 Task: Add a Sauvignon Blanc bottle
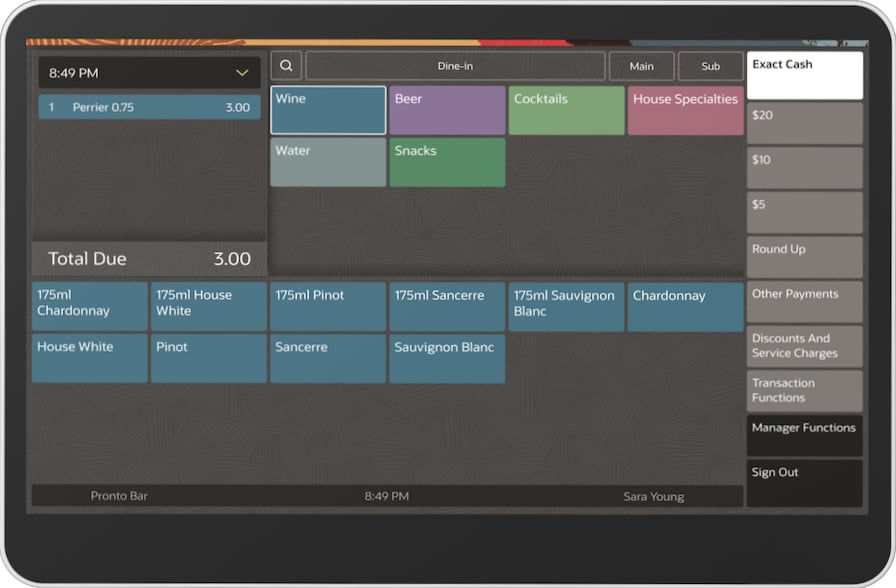coord(447,359)
